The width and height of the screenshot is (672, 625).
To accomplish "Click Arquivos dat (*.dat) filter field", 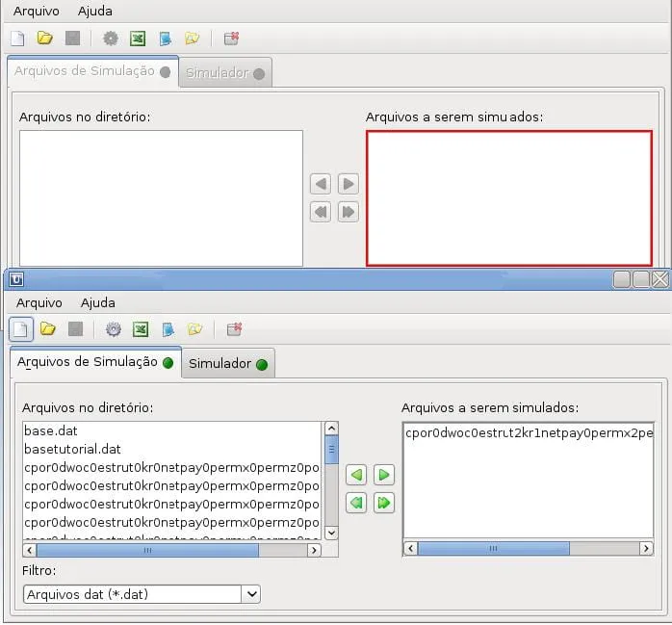I will click(133, 594).
